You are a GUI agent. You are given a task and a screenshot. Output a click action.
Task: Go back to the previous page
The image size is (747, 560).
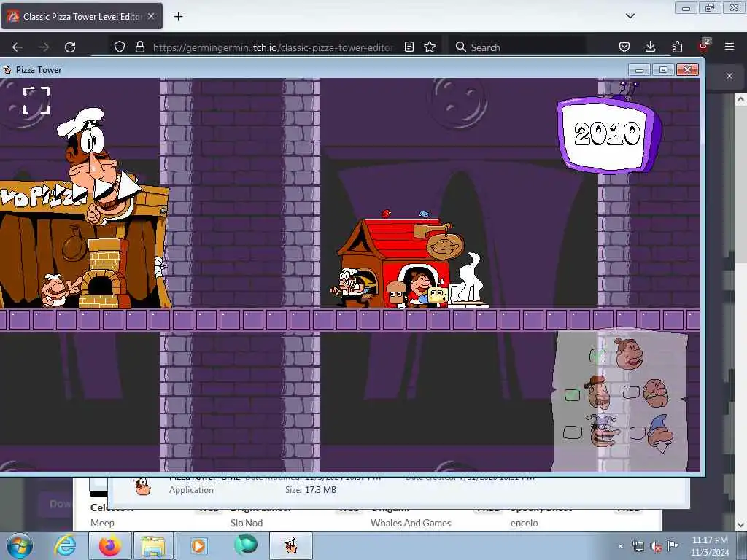point(18,47)
